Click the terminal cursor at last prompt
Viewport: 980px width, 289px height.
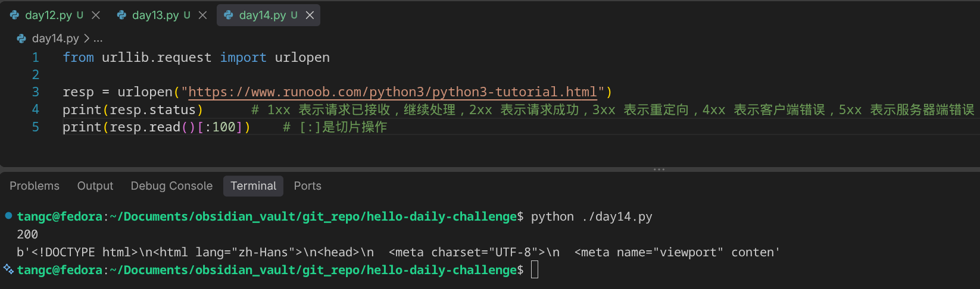pyautogui.click(x=534, y=270)
